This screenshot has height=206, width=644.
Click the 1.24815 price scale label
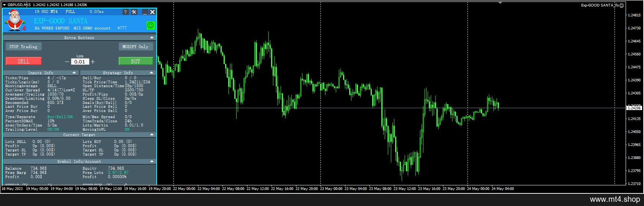coord(634,15)
